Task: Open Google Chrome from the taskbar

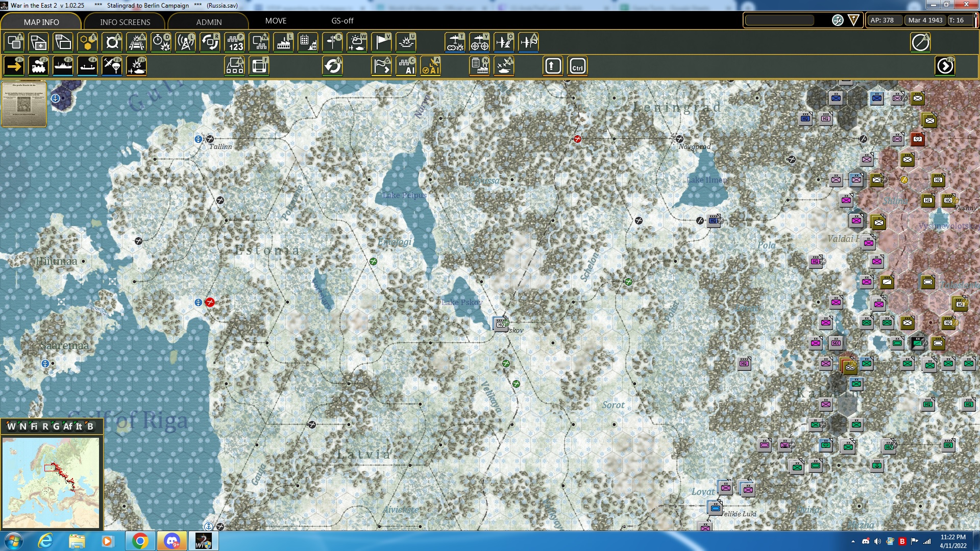Action: coord(140,541)
